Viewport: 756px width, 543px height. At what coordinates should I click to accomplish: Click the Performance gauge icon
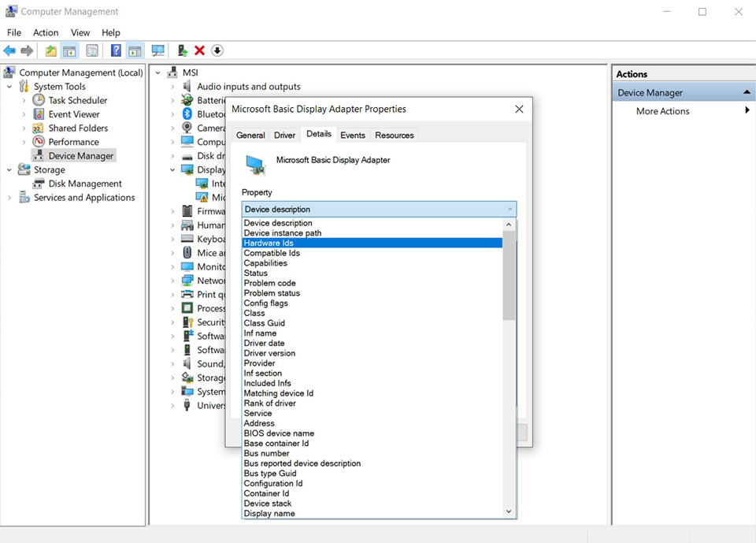point(39,142)
